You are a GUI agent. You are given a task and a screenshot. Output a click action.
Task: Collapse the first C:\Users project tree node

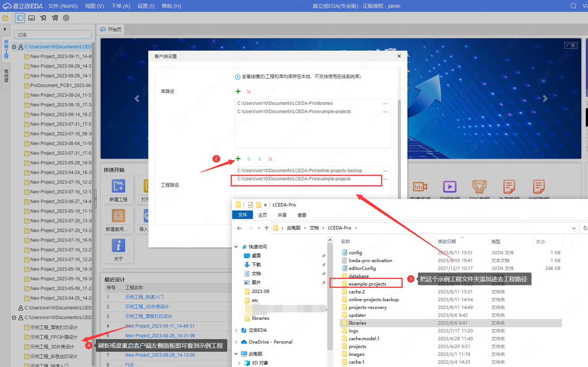tap(14, 47)
